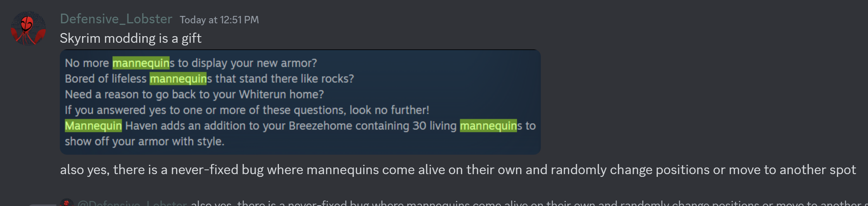Click highlighted 'mannequin' after '30 living'

[x=488, y=126]
